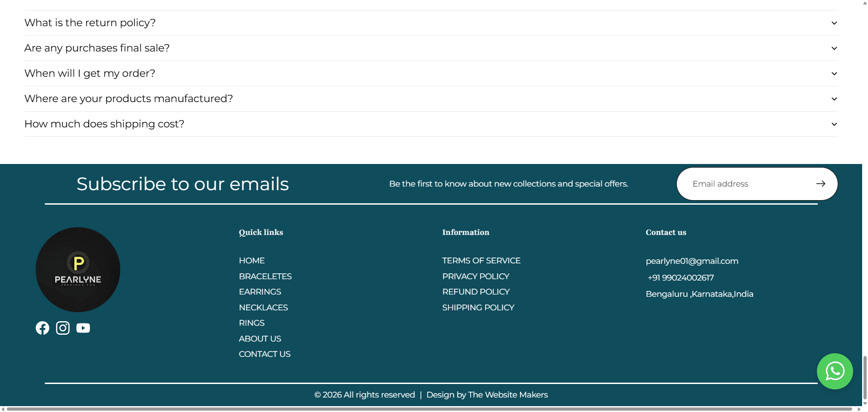This screenshot has width=868, height=412.
Task: Open TERMS OF SERVICE link
Action: [481, 261]
